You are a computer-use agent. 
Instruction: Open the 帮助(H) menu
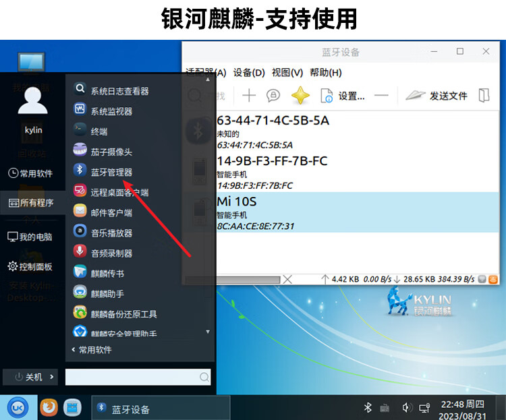pyautogui.click(x=326, y=73)
